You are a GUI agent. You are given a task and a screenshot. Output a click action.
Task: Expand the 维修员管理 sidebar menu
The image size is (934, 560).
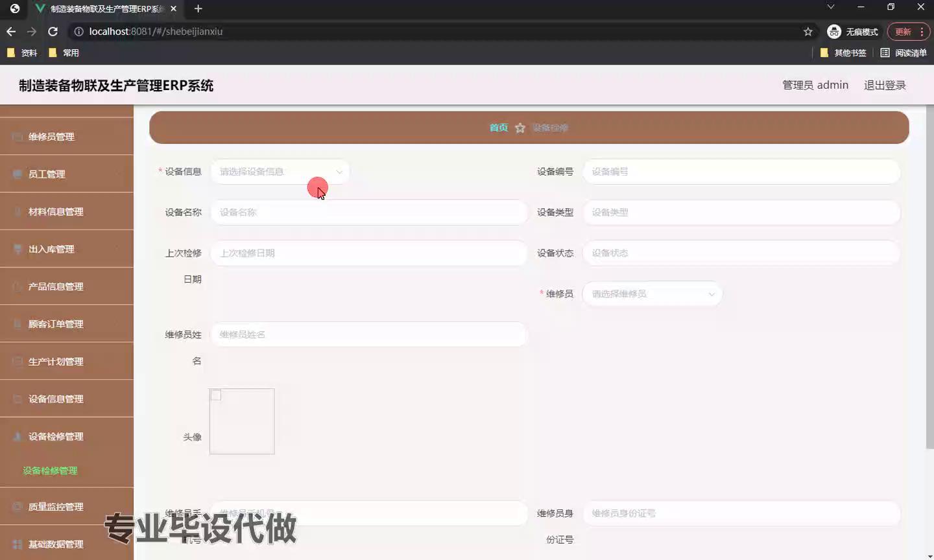[67, 137]
